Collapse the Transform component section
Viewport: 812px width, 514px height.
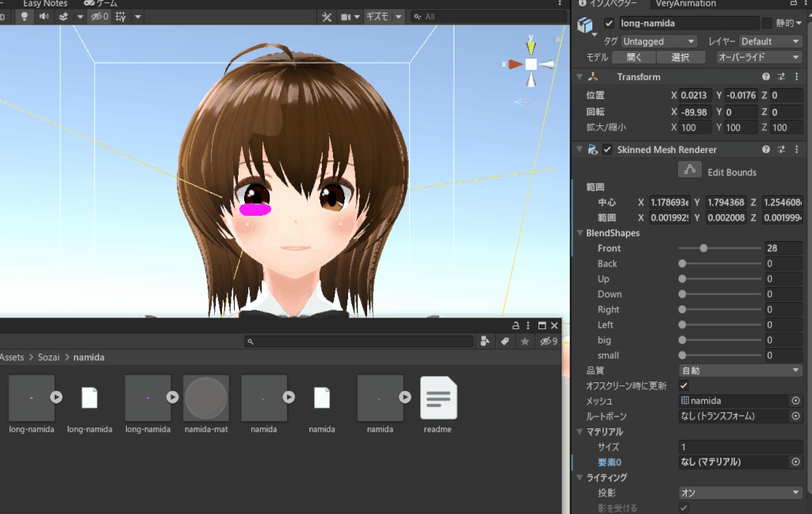point(581,76)
